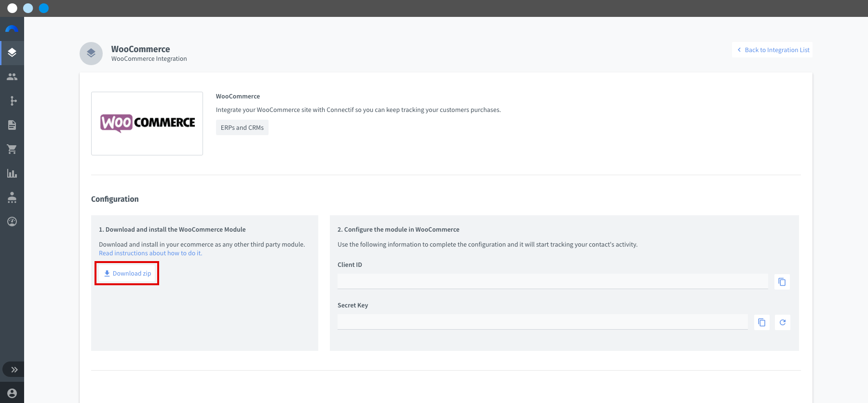Click '2. Configure the module in WooCommerce' heading

click(x=398, y=229)
